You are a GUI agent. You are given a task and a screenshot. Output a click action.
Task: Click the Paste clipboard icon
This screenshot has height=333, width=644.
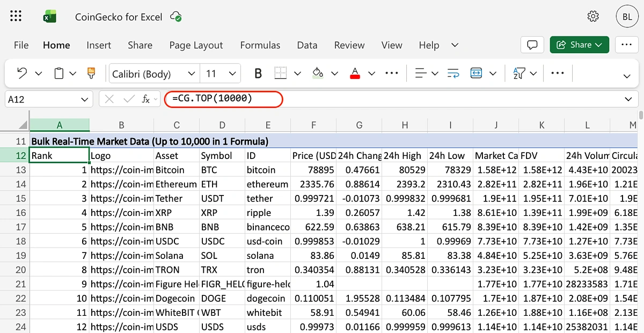point(59,73)
